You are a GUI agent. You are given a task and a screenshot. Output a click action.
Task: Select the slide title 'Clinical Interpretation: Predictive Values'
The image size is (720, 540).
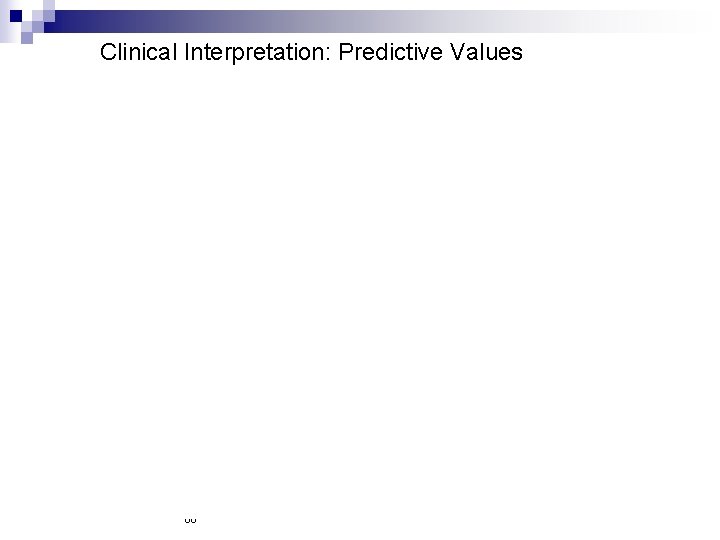point(311,52)
